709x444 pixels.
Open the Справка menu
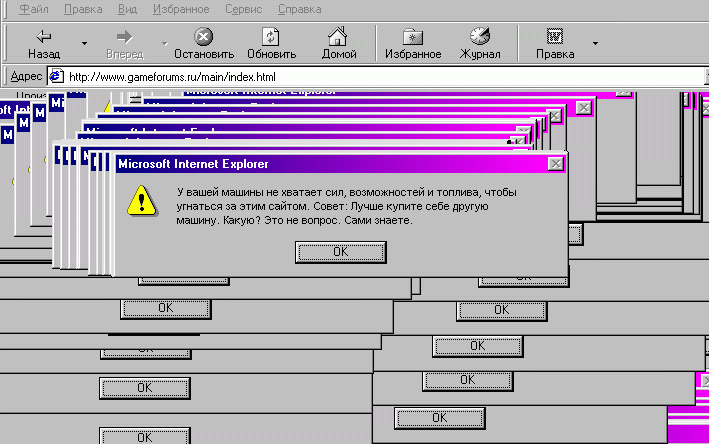pos(299,8)
